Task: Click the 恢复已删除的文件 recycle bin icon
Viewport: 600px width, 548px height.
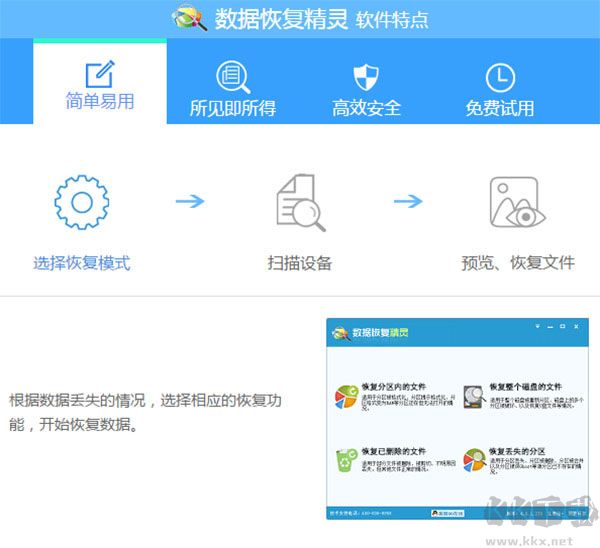Action: tap(346, 460)
